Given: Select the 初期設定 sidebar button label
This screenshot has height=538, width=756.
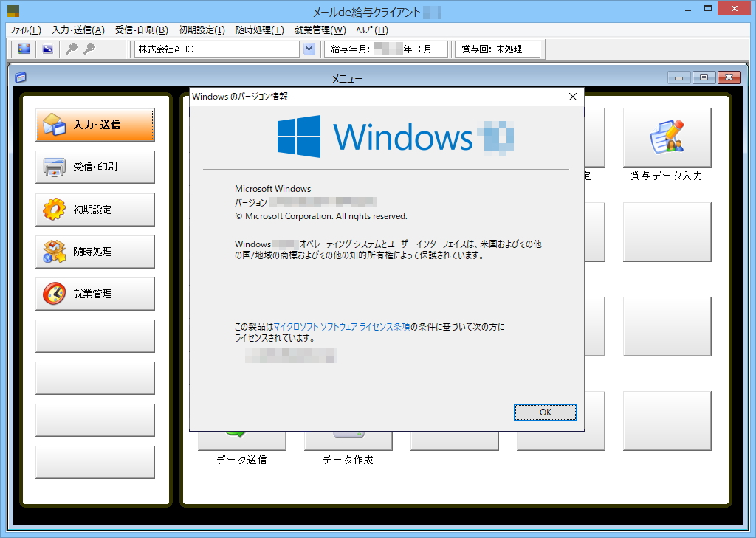Looking at the screenshot, I should (92, 210).
